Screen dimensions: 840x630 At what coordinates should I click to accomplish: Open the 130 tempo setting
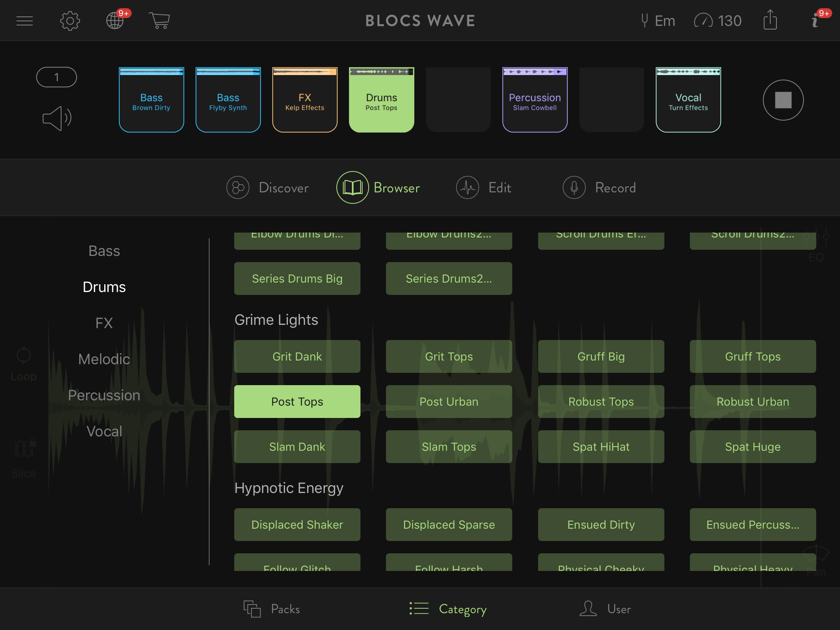(x=718, y=21)
